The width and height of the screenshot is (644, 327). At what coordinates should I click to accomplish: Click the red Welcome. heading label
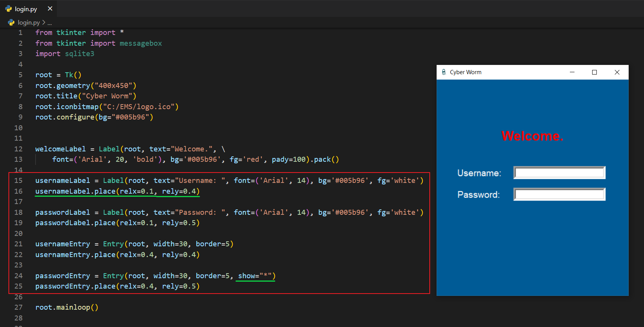tap(532, 136)
